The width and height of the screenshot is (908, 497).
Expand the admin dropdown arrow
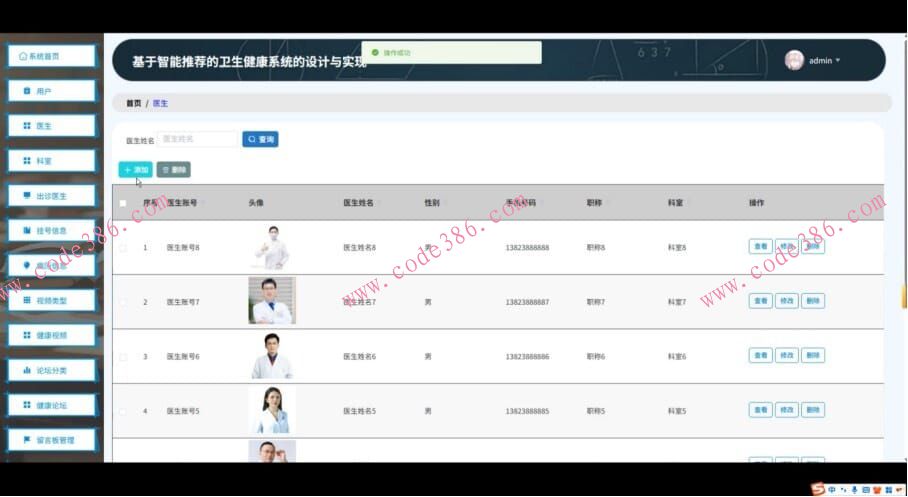click(837, 60)
